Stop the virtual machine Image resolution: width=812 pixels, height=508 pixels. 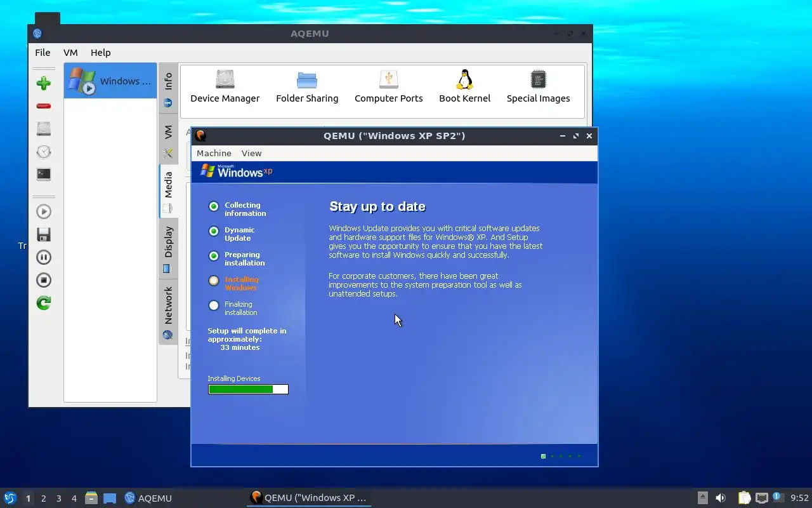pos(44,280)
